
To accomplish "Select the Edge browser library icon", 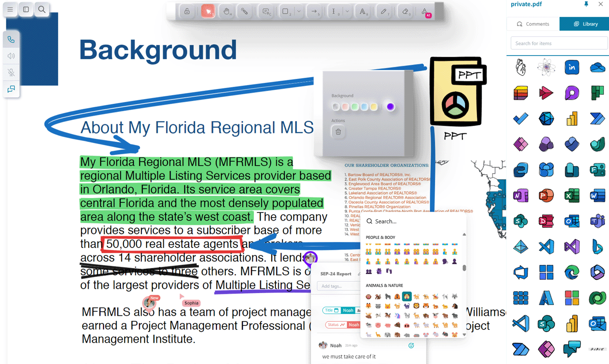I will (572, 273).
